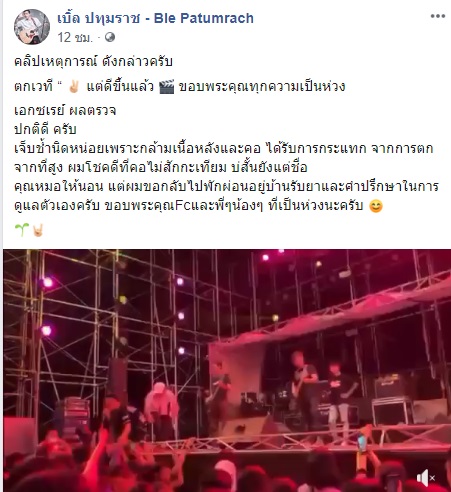Image resolution: width=451 pixels, height=492 pixels.
Task: Click the victory hand emoji
Action: click(73, 87)
